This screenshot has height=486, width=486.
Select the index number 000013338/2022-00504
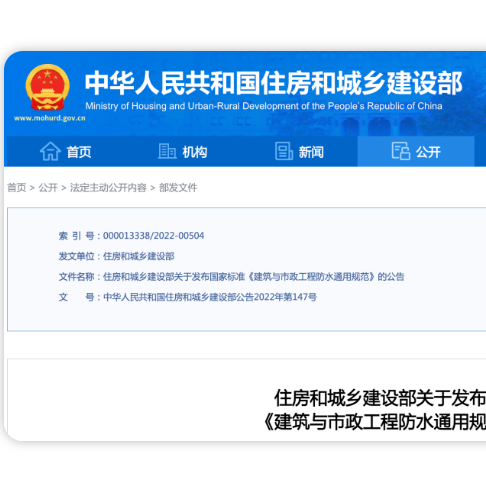click(x=153, y=236)
